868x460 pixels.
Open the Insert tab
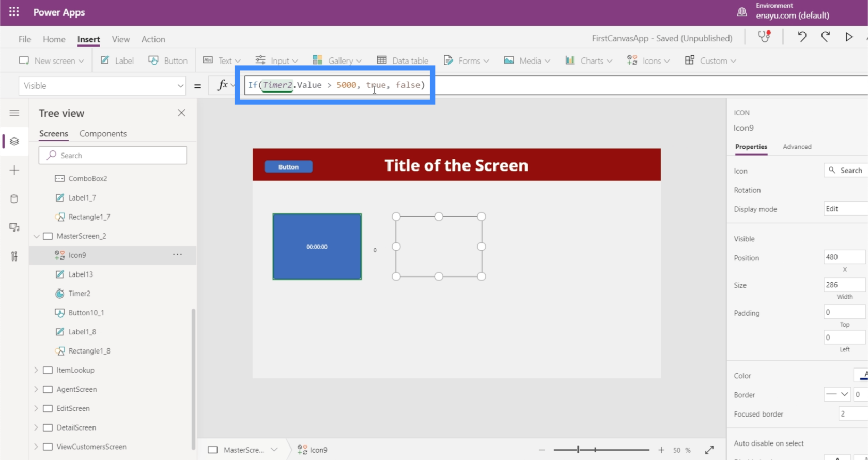click(88, 39)
